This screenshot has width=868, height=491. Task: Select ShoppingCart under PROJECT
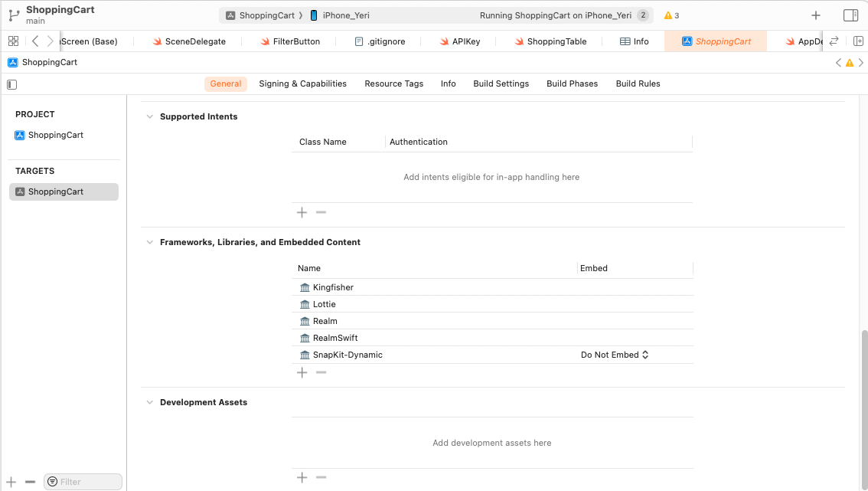coord(49,136)
